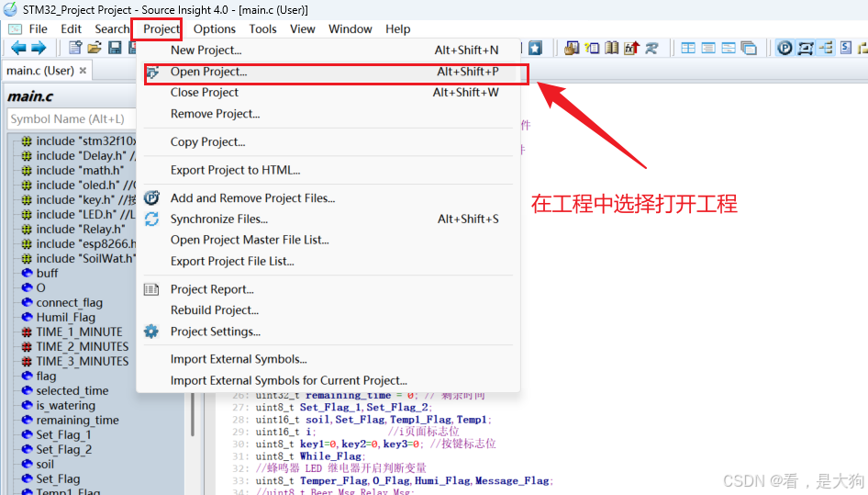Open the File menu

(x=39, y=28)
